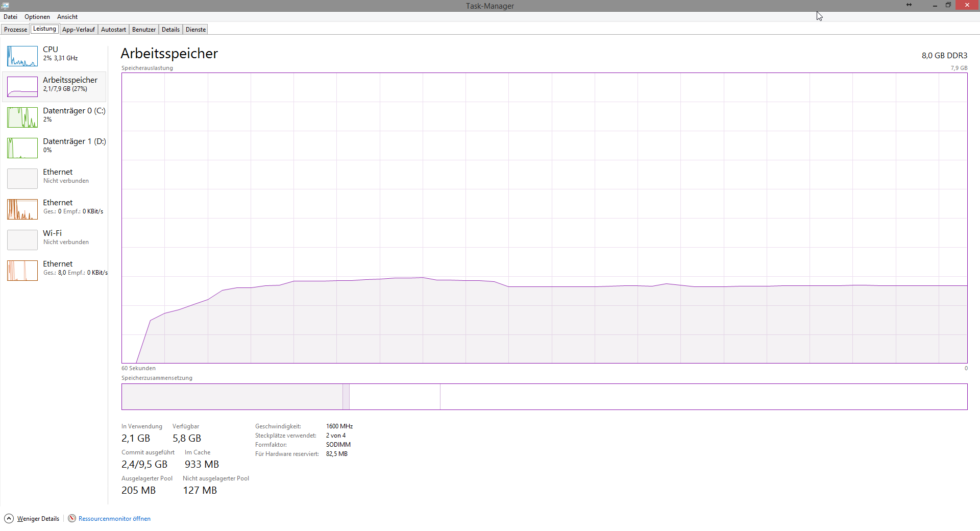Open the Ansicht menu
Image resolution: width=980 pixels, height=531 pixels.
[x=67, y=17]
